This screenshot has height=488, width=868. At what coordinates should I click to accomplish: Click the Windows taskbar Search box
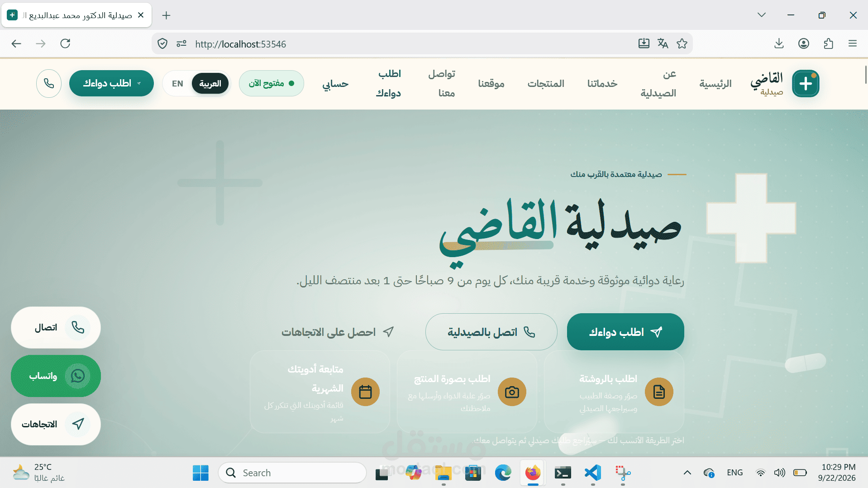pos(292,473)
